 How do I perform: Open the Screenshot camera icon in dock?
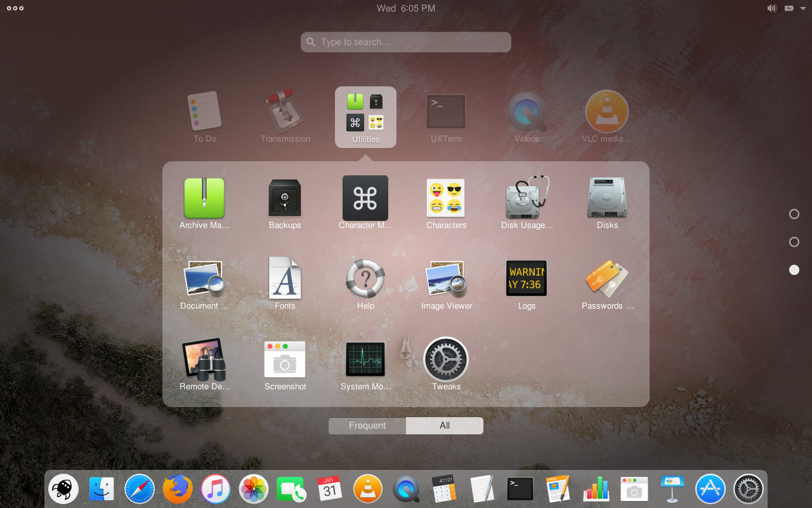point(634,490)
